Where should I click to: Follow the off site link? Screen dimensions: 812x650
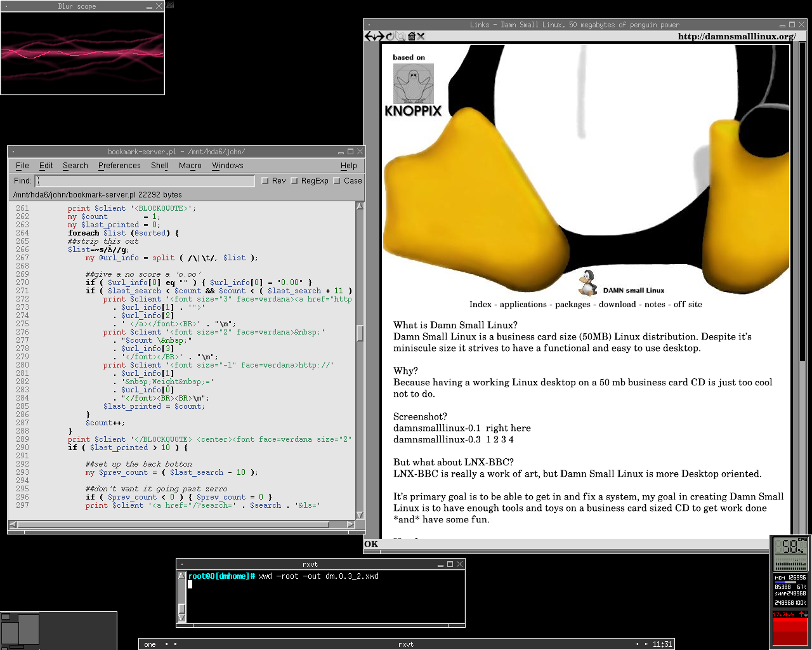tap(688, 304)
